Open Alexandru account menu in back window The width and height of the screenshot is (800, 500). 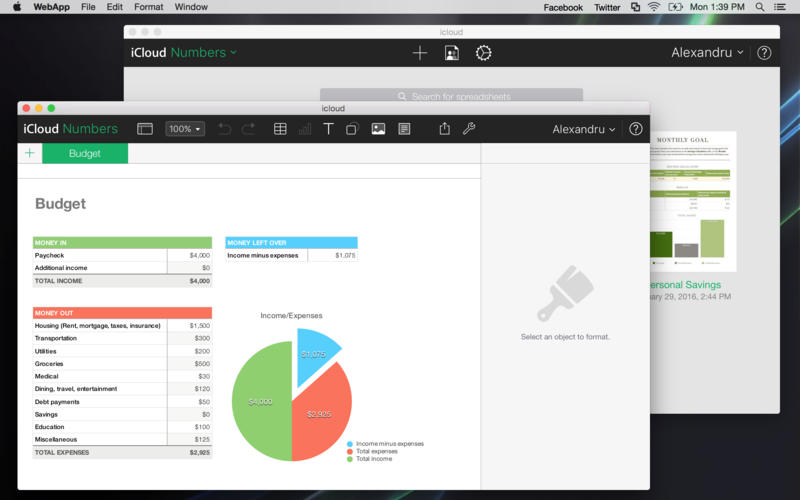point(707,53)
